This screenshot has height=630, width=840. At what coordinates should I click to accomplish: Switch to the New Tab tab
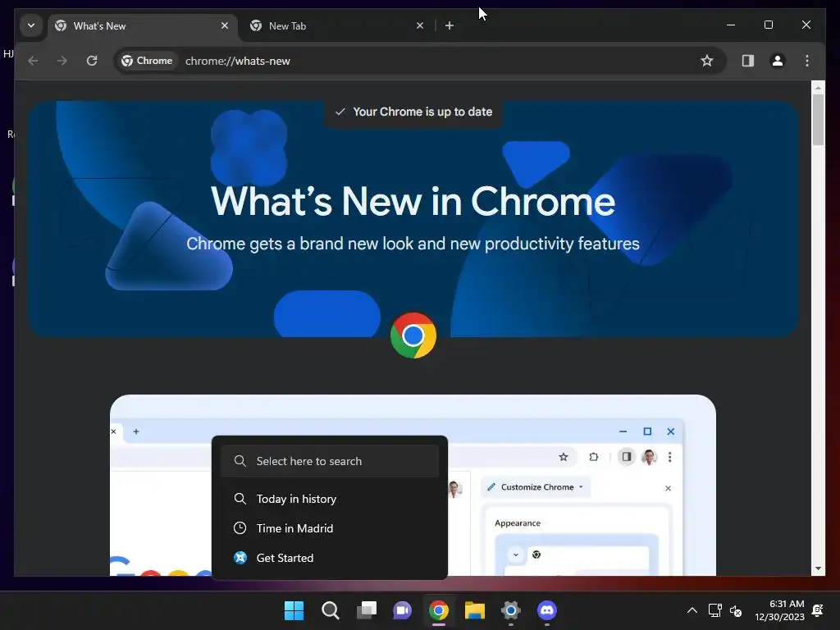[x=337, y=25]
